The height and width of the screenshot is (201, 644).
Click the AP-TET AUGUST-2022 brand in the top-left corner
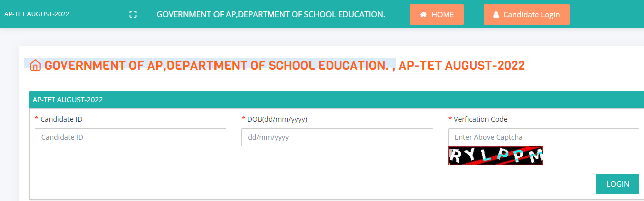pos(37,14)
